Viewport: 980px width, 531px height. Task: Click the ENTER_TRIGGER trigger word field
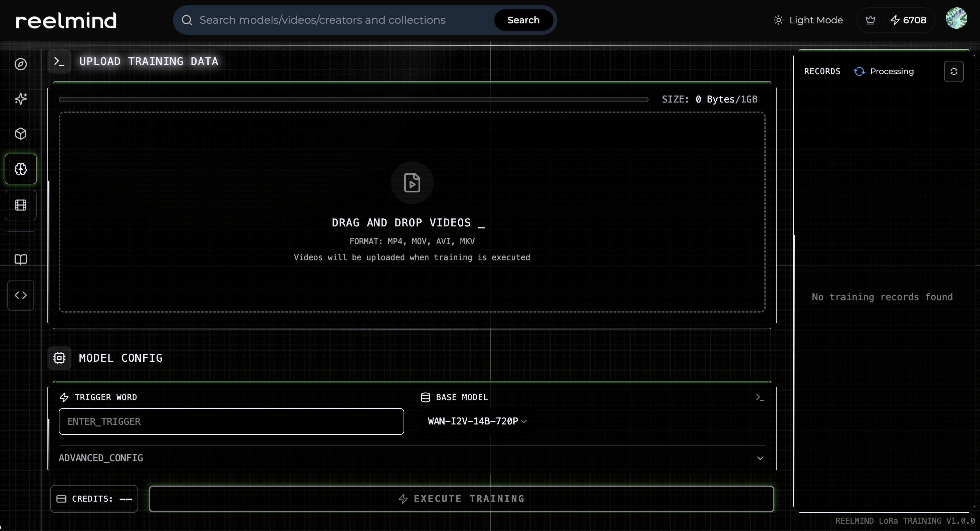[231, 421]
